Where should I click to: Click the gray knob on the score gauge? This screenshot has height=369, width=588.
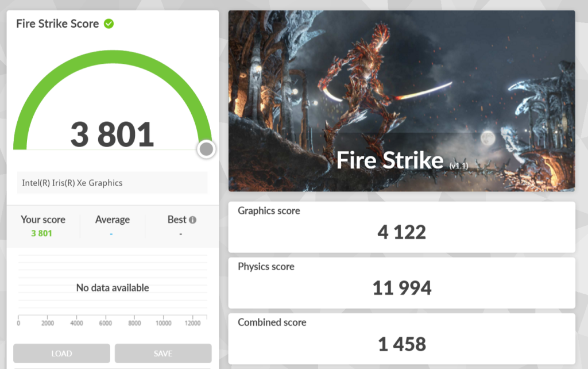point(206,149)
